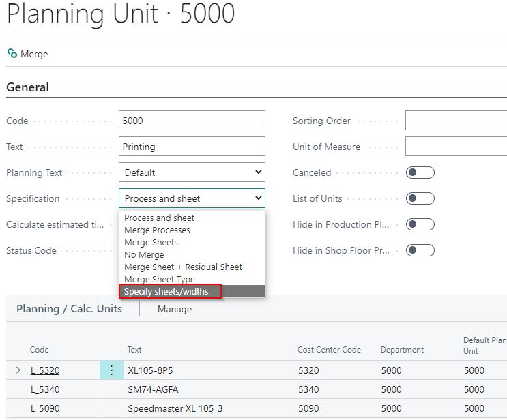
Task: Collapse the General section header
Action: [x=28, y=87]
